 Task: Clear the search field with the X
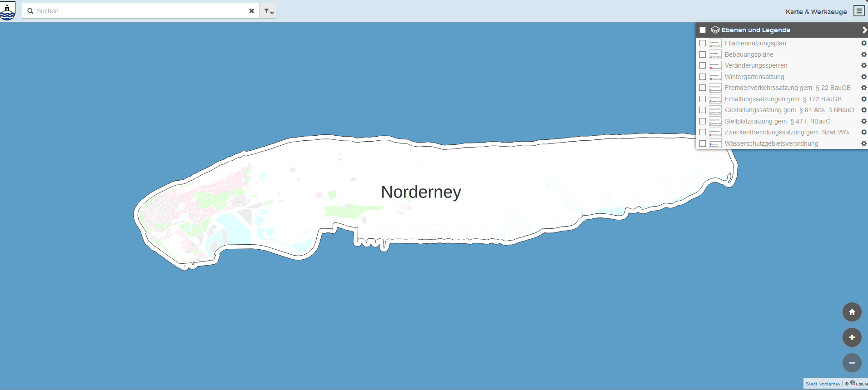tap(251, 11)
